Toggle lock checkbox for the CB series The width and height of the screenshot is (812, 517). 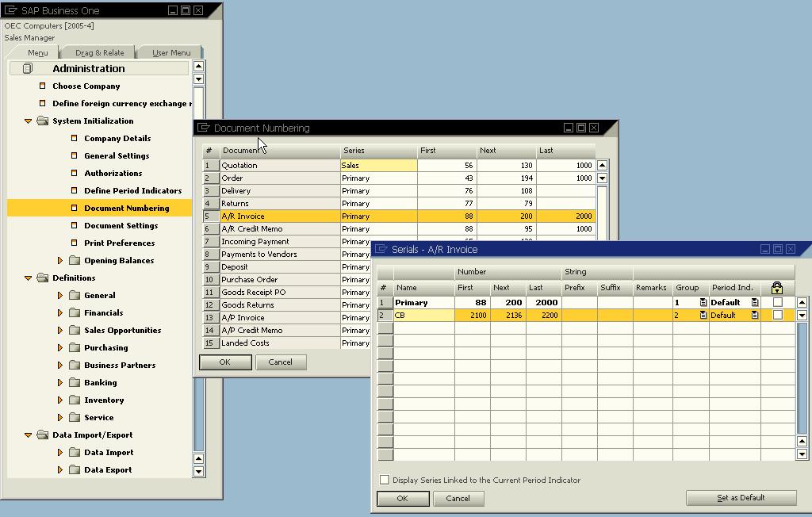point(777,315)
